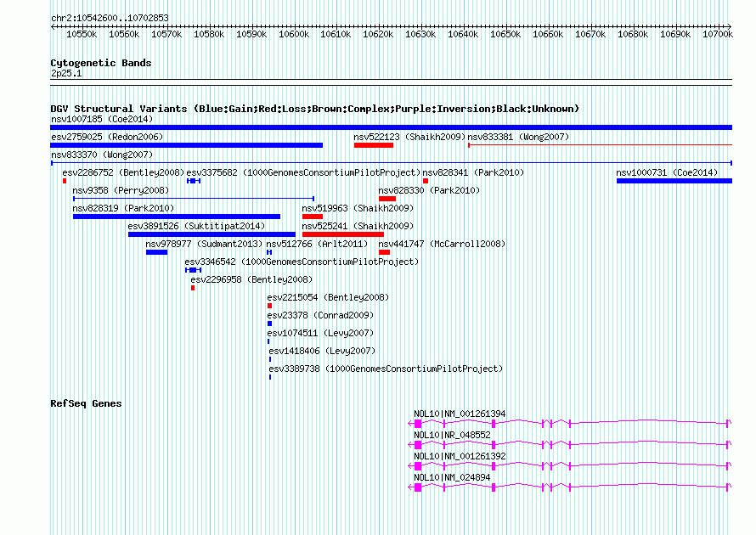Select the blue nsv978977 gain bar
This screenshot has width=756, height=535.
click(x=156, y=252)
